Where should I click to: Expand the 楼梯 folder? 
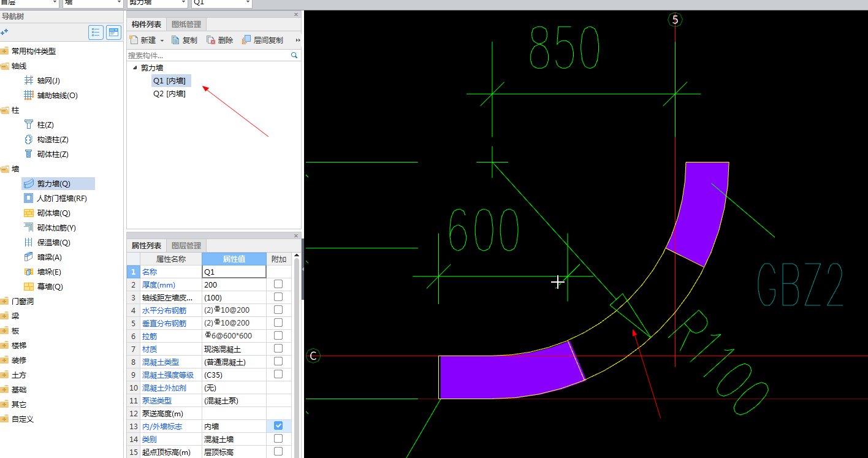coord(5,345)
